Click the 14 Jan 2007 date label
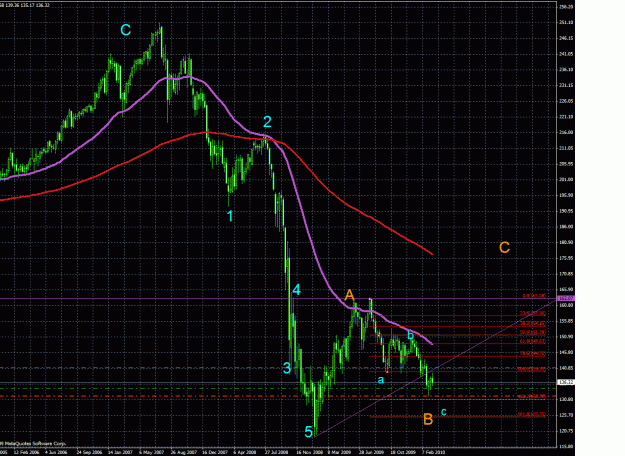The image size is (625, 456). 120,452
